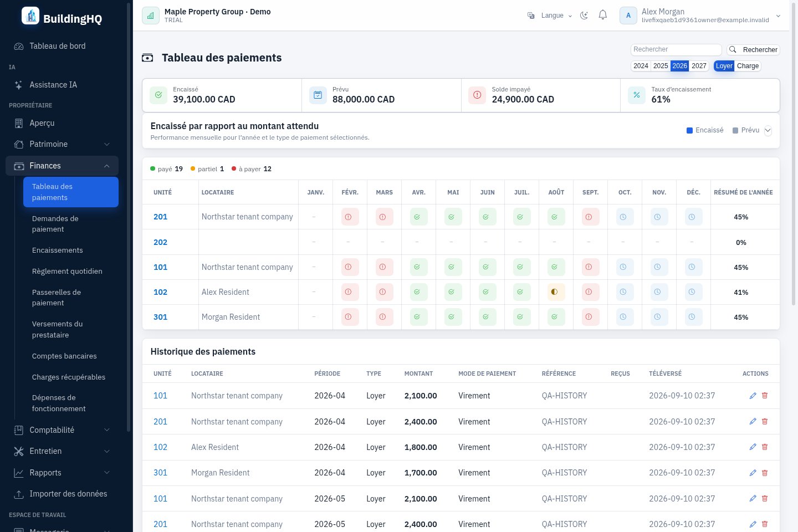Open the Langue dropdown
798x532 pixels.
[x=550, y=16]
